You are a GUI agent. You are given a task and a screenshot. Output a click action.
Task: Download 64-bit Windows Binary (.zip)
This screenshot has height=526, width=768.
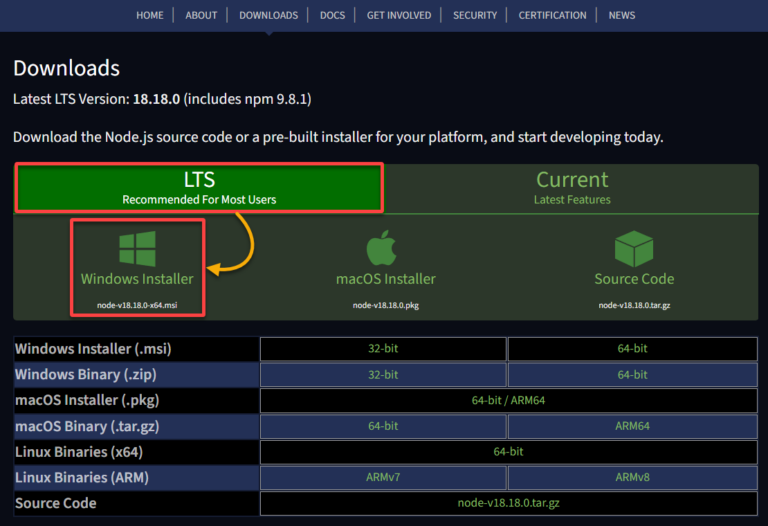pos(632,375)
